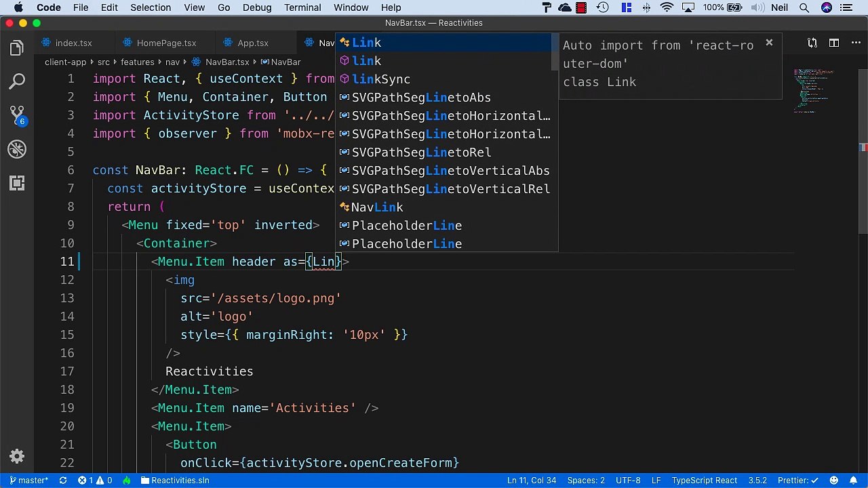Open the Extensions view in activity bar
Image resolution: width=868 pixels, height=488 pixels.
point(17,183)
